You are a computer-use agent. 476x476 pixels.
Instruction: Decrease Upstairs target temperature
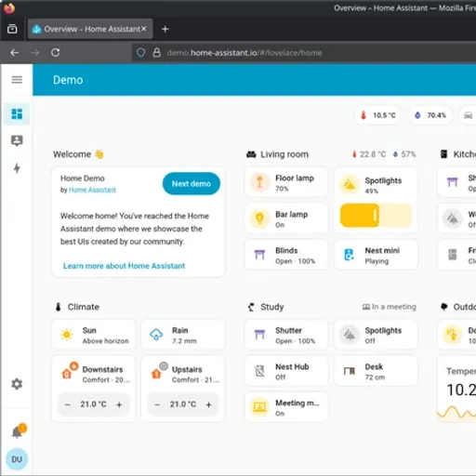(x=157, y=404)
